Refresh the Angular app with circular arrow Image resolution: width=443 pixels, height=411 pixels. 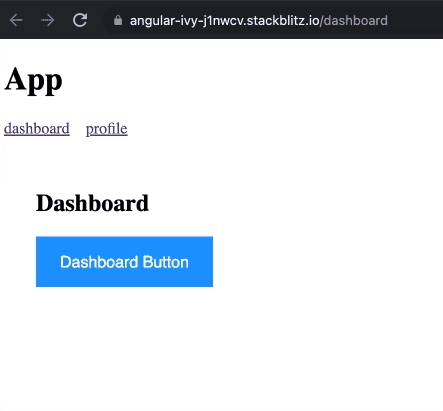point(80,20)
